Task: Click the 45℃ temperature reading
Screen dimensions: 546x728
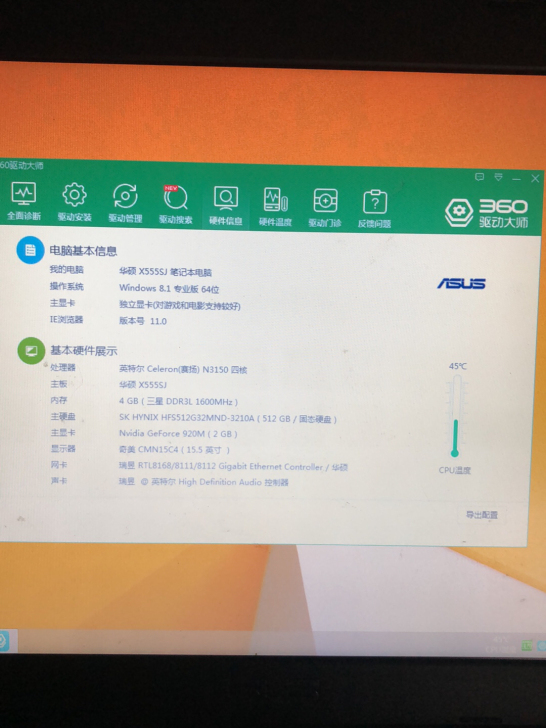Action: click(x=458, y=366)
